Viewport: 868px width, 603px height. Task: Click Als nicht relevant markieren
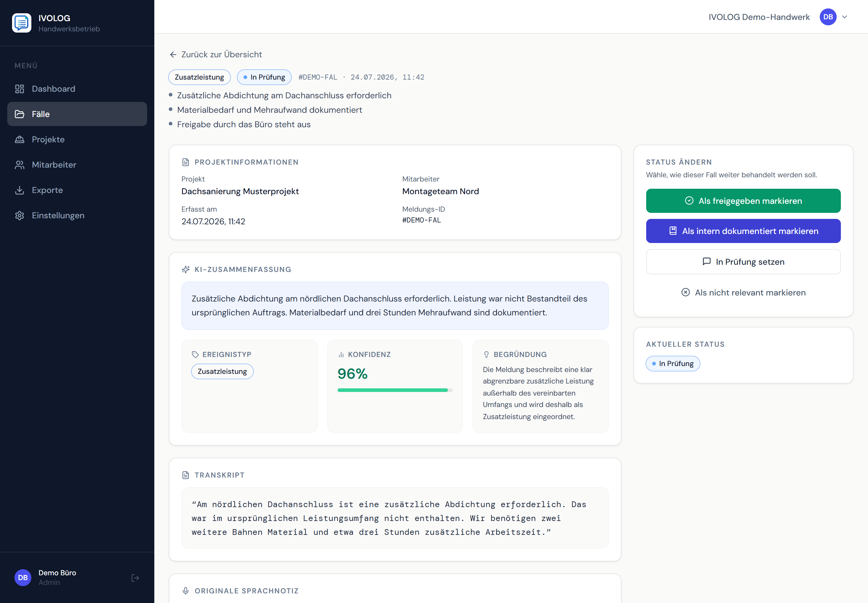point(743,292)
